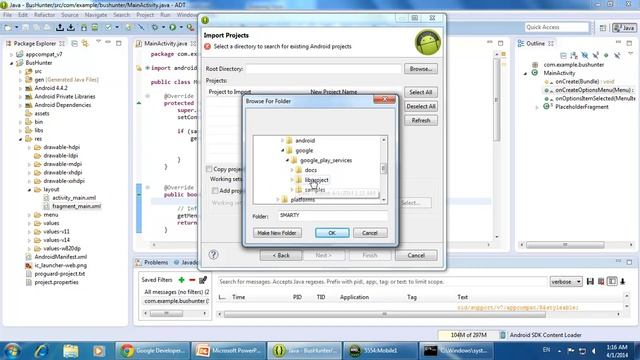The image size is (640, 360).
Task: Open the verbose log level dropdown
Action: pos(566,282)
